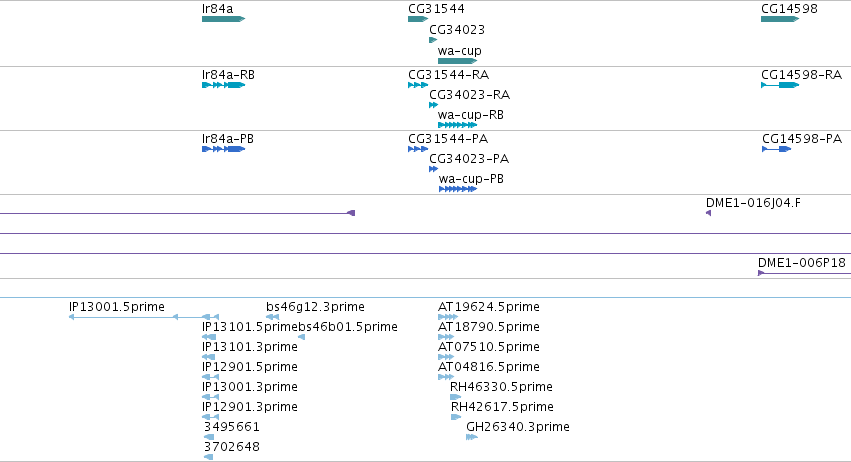Click the IP13001.3prime EST label
Screen dimensions: 851x462
tap(250, 387)
